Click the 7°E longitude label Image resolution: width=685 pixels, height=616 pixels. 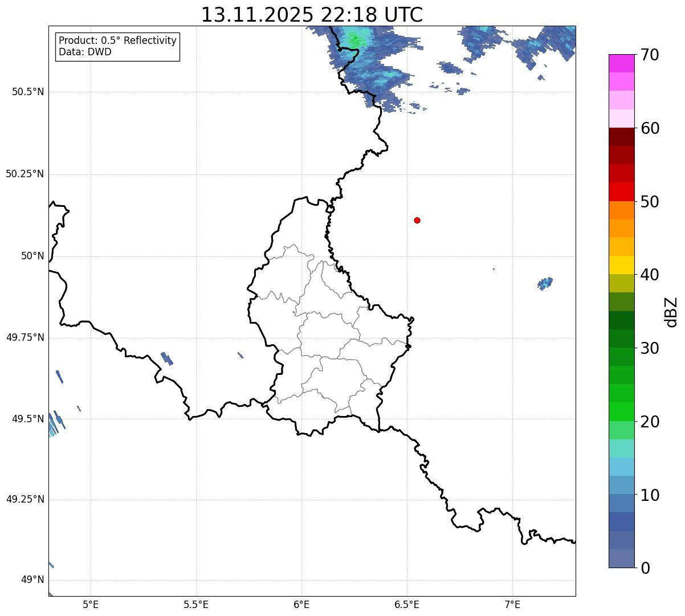pos(512,604)
